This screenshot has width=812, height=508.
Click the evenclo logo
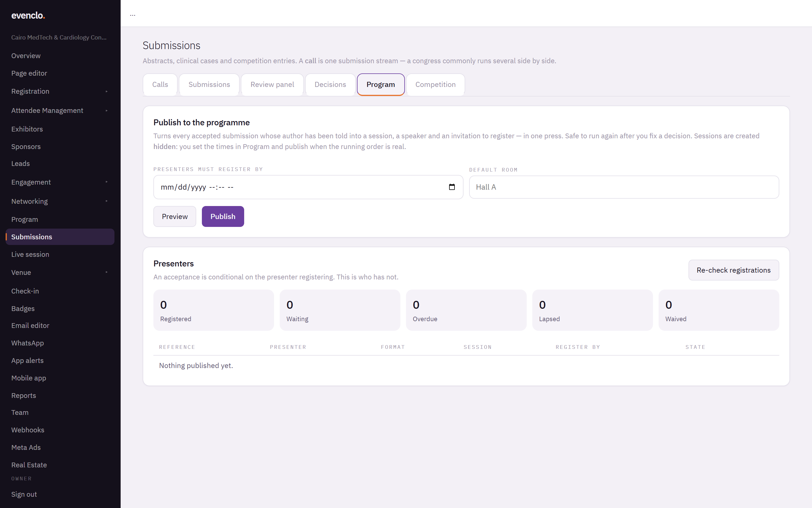tap(28, 16)
